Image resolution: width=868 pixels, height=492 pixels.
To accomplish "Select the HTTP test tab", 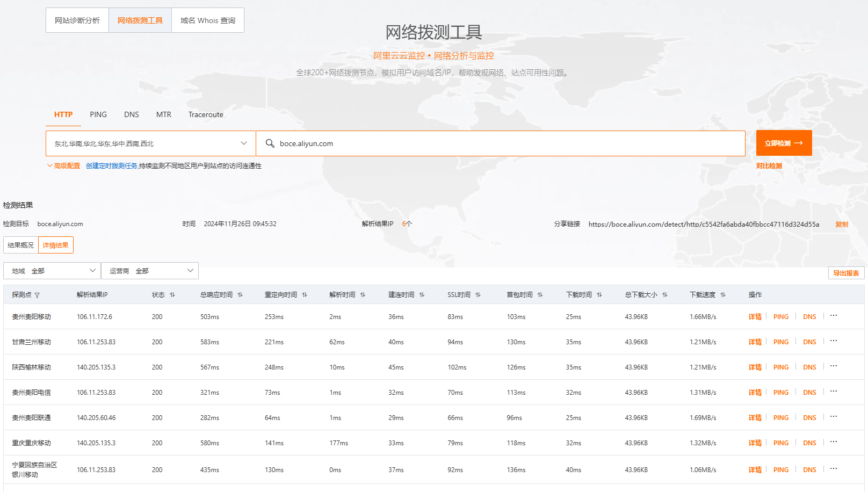I will click(63, 114).
